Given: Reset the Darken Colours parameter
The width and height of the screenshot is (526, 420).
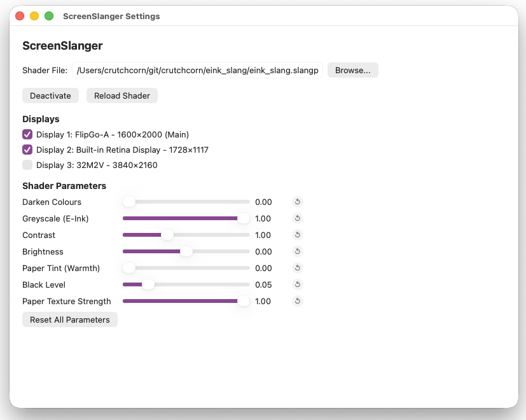Looking at the screenshot, I should point(297,202).
